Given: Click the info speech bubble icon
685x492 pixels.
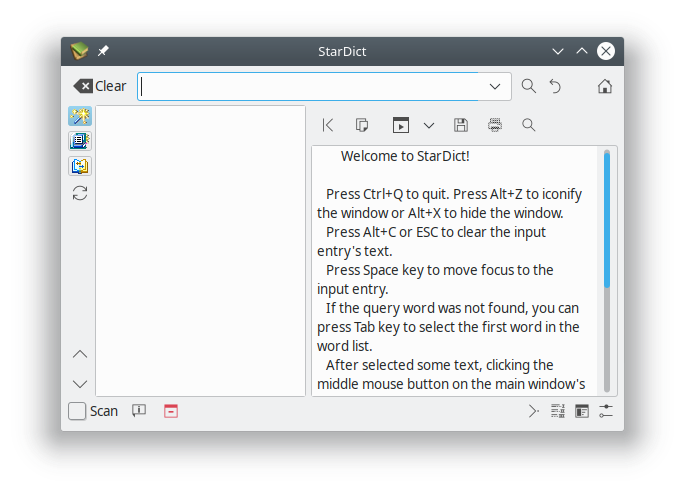Looking at the screenshot, I should pos(139,411).
